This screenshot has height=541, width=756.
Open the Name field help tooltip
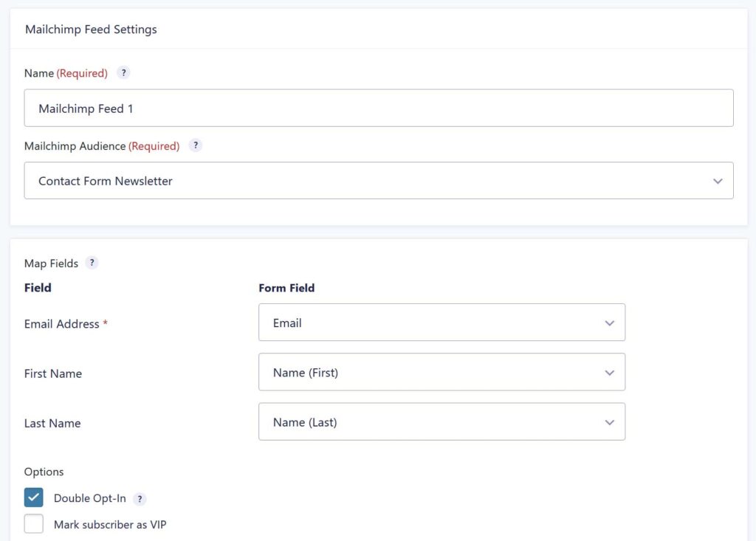123,72
